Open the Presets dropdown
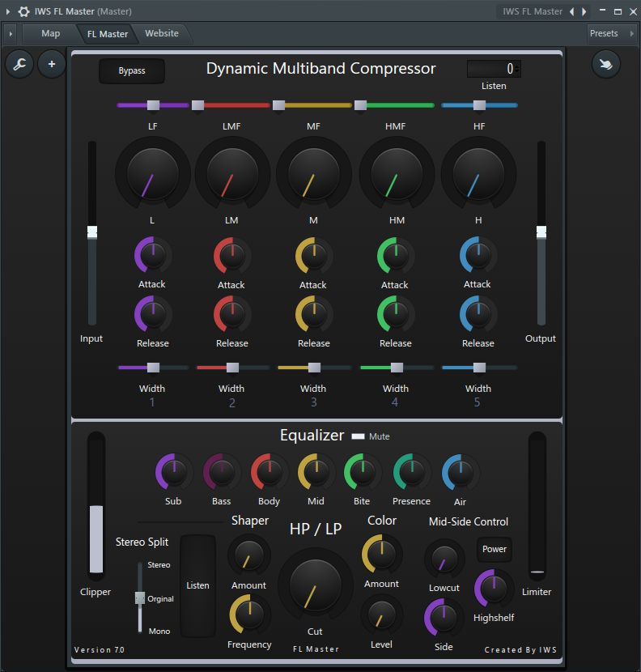This screenshot has width=641, height=672. [x=611, y=33]
